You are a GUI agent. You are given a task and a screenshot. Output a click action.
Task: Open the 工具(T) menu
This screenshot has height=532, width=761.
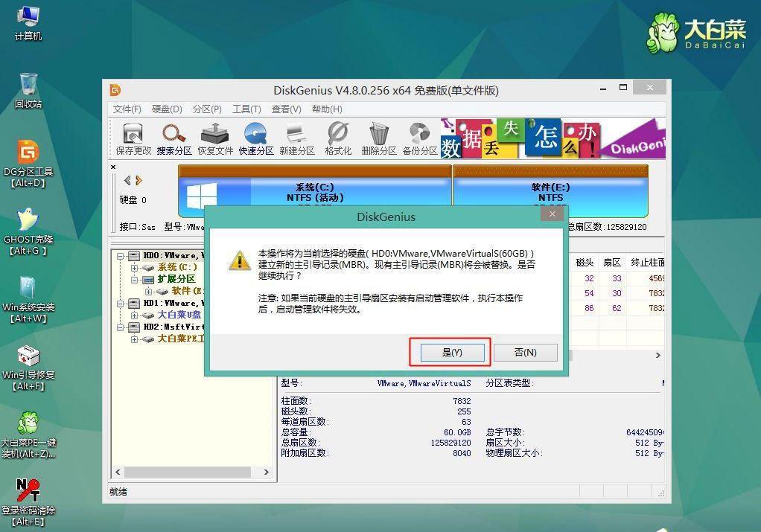[x=246, y=109]
